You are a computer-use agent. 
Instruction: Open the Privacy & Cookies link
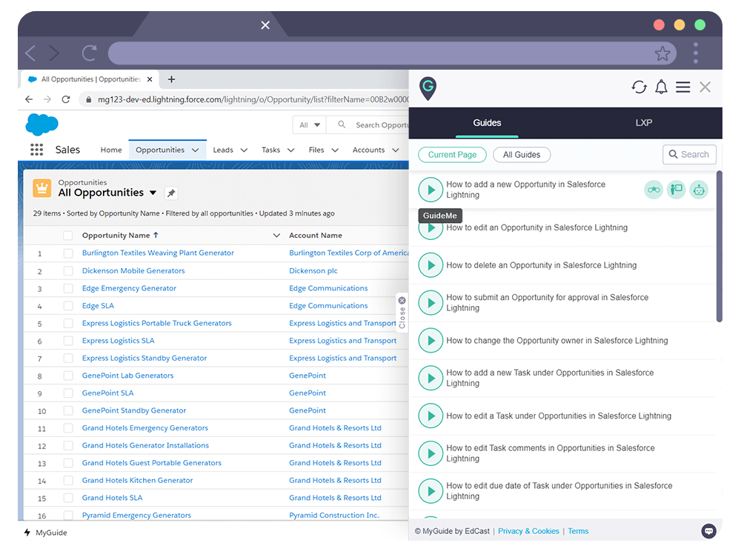click(x=528, y=531)
